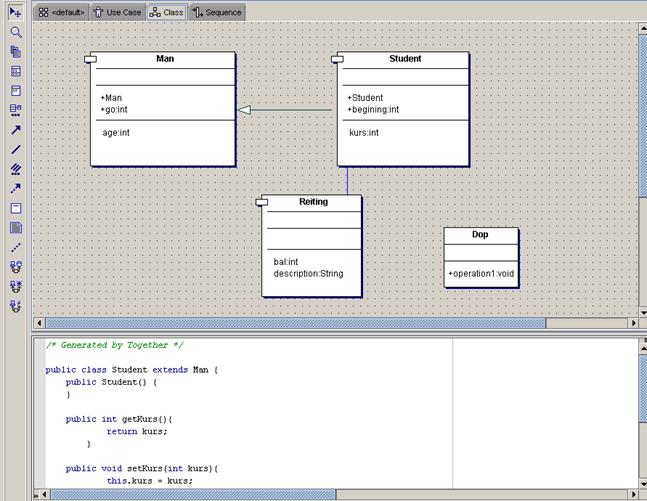Screen dimensions: 647x501
Task: Pick the Package tool in the toolbar
Action: (x=15, y=51)
